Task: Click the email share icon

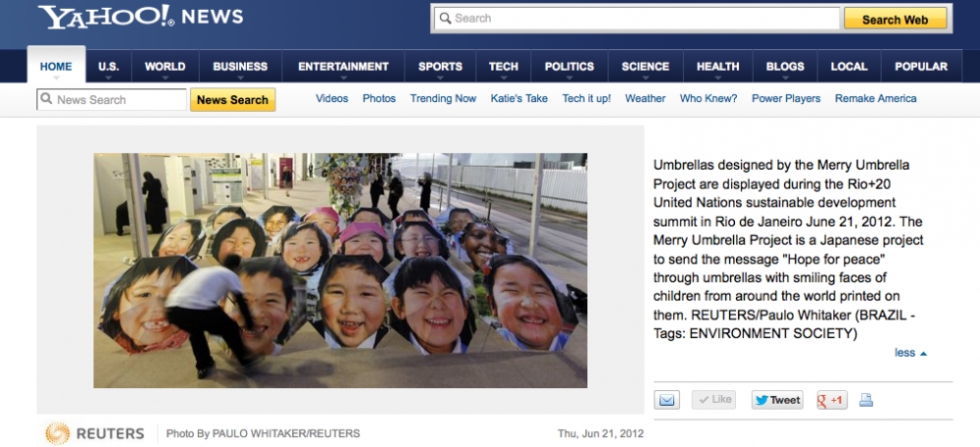Action: click(x=666, y=400)
